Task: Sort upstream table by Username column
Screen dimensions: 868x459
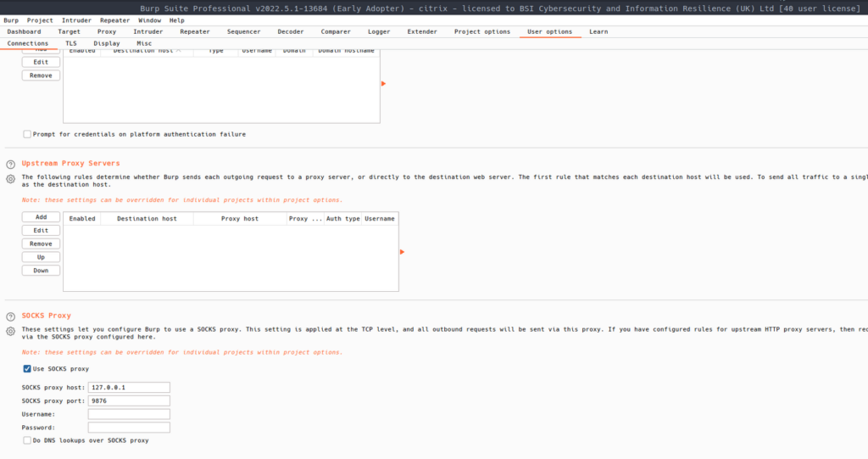Action: [x=380, y=218]
